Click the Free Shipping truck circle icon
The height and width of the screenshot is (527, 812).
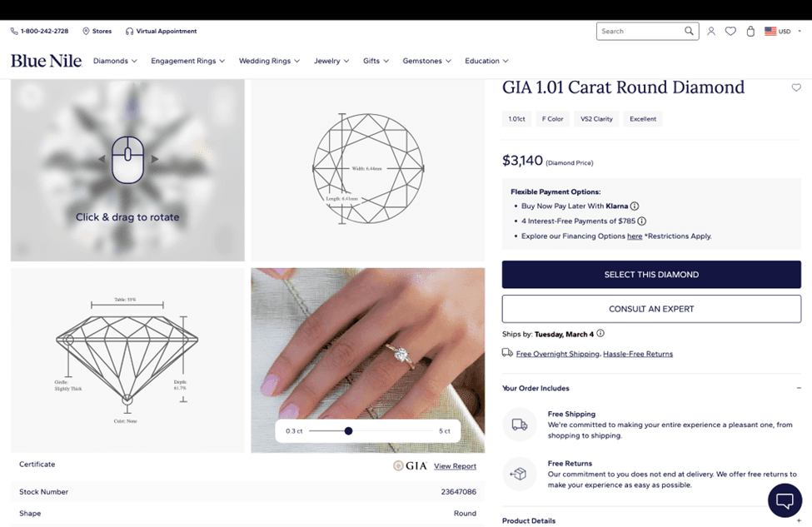pyautogui.click(x=520, y=425)
